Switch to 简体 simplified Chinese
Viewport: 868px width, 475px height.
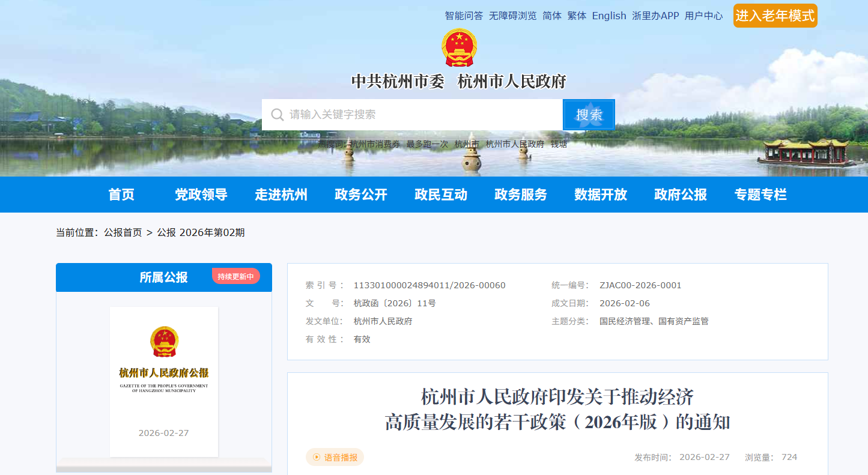click(x=552, y=16)
